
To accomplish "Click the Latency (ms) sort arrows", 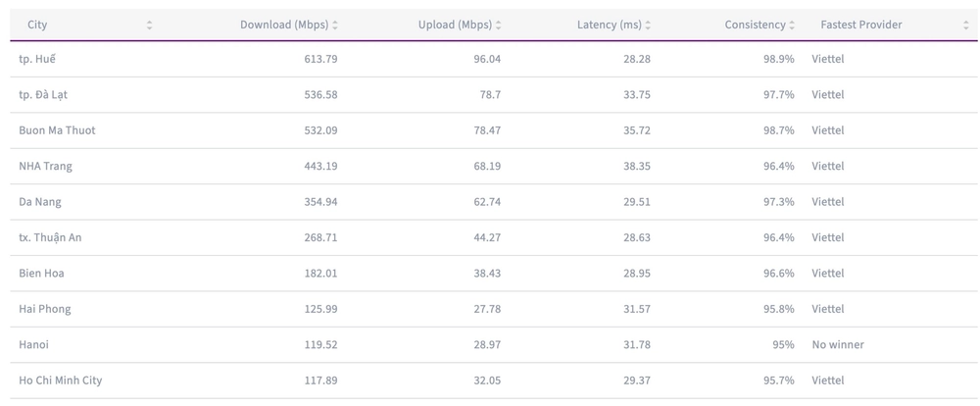I will click(648, 25).
